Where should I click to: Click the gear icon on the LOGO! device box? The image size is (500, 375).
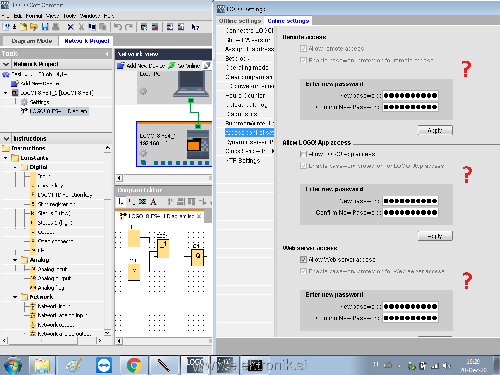[143, 153]
